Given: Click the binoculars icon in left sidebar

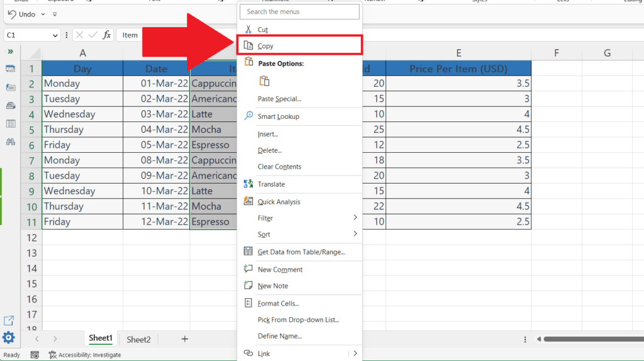Looking at the screenshot, I should [x=10, y=142].
